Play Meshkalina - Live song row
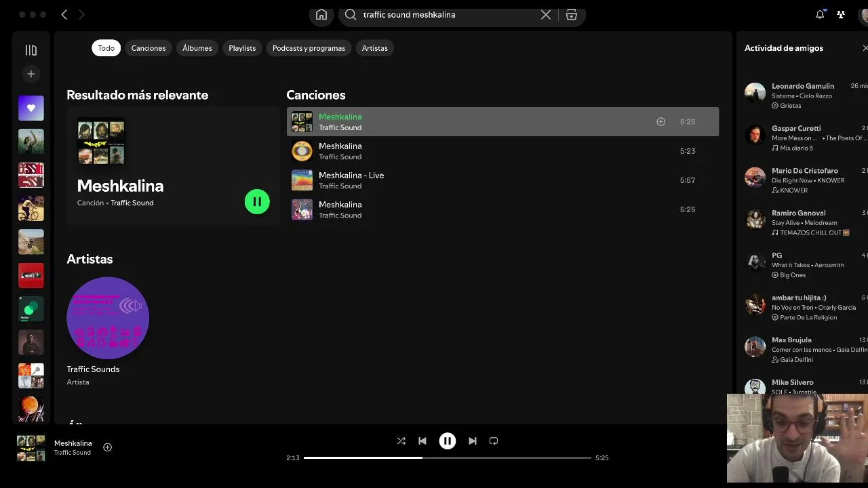 pos(502,180)
